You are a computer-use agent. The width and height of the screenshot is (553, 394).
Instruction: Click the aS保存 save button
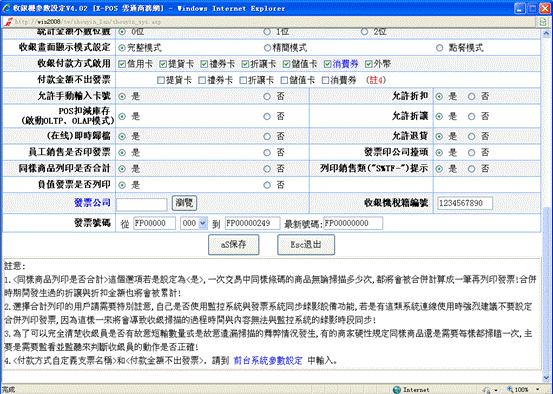pyautogui.click(x=233, y=244)
